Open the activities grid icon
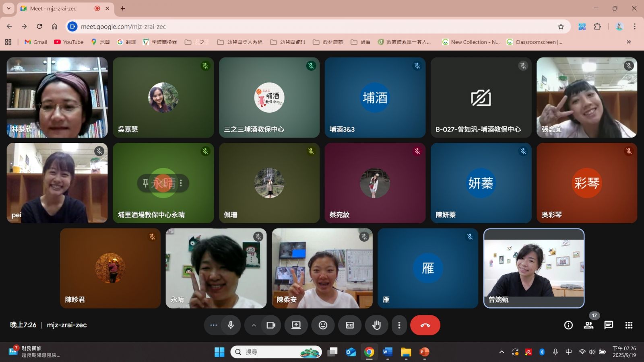 click(x=629, y=325)
